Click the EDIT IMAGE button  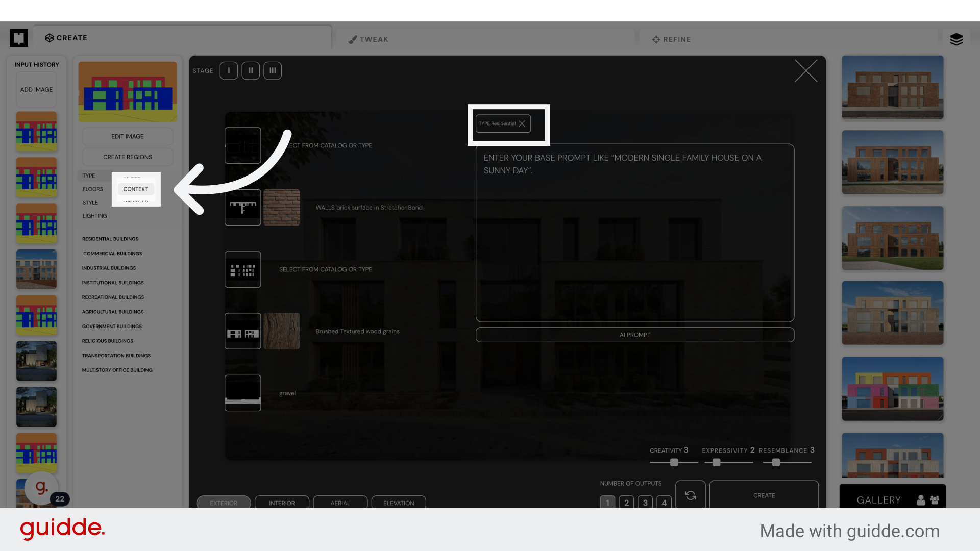click(x=128, y=136)
